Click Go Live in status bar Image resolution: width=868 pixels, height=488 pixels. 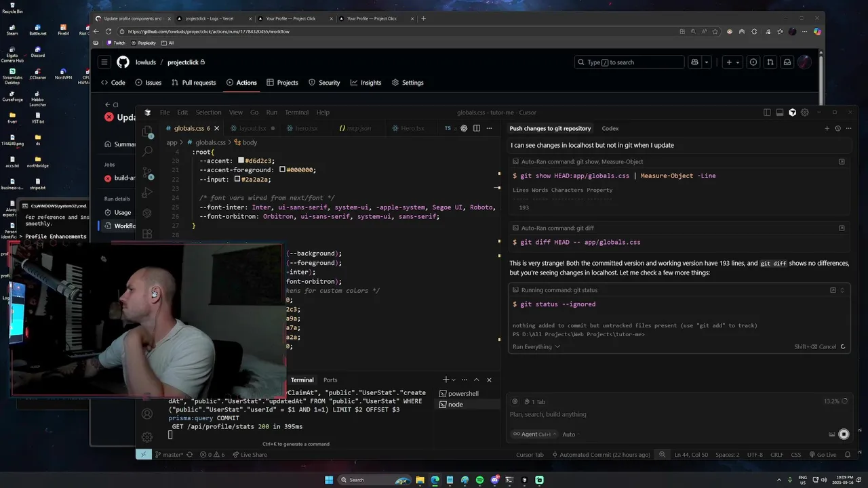pos(822,455)
